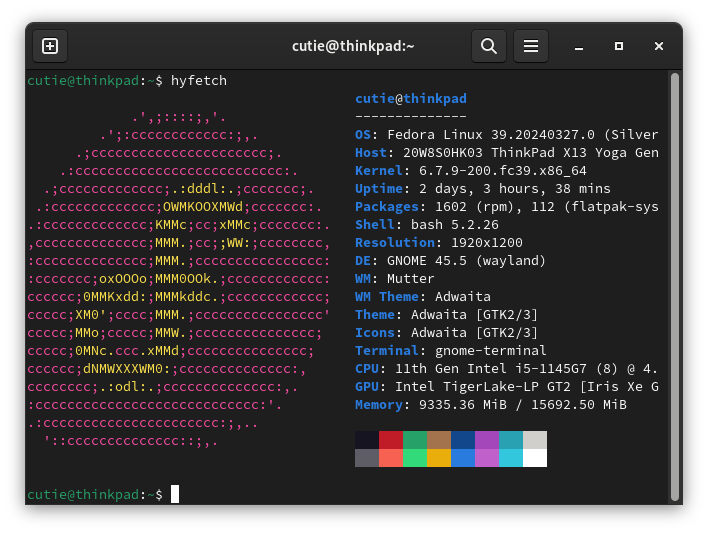Click the Host ThinkPad X13 line
708x533 pixels.
coord(507,153)
